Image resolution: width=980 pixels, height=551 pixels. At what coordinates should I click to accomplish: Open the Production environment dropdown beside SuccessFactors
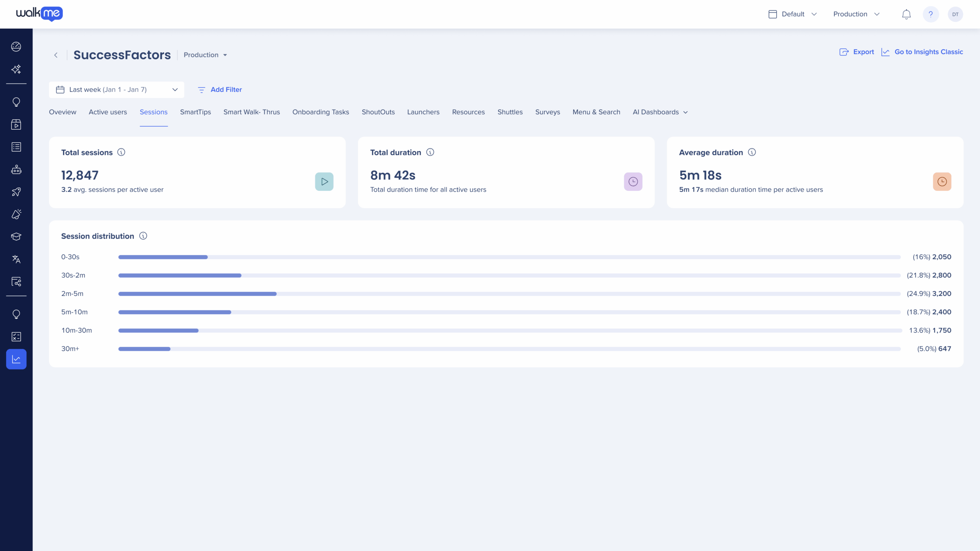coord(205,55)
